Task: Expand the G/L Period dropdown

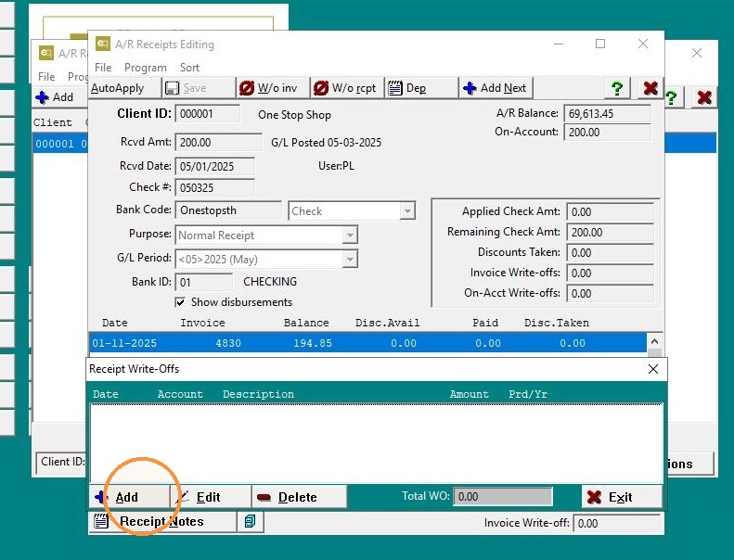Action: click(x=350, y=260)
